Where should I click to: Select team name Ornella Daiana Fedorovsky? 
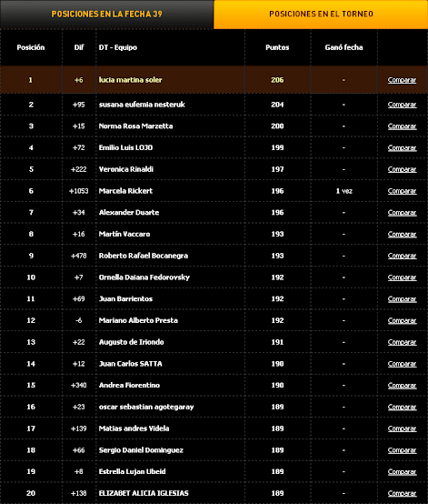click(x=144, y=277)
